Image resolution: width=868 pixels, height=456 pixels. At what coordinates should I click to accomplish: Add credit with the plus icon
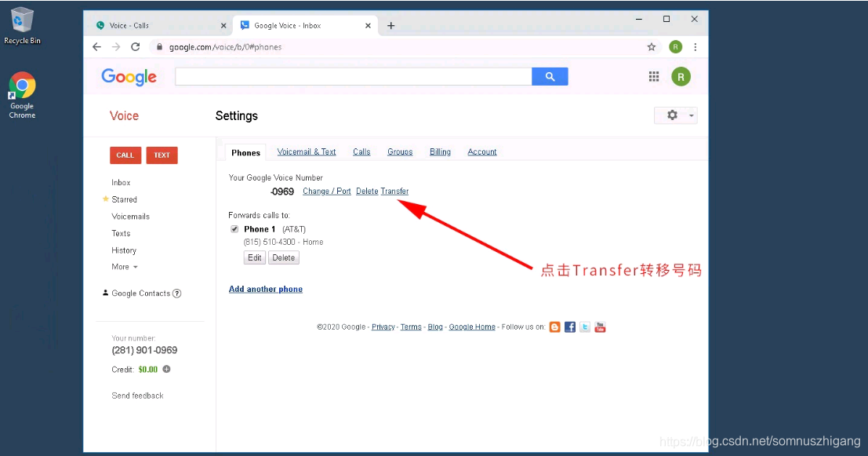pos(167,369)
